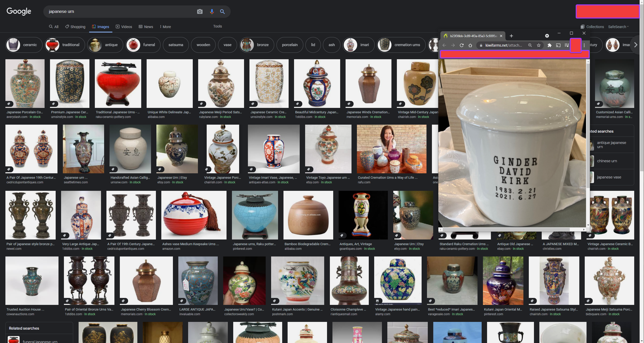644x343 pixels.
Task: Reload page in the kiwifarms window
Action: [x=462, y=45]
